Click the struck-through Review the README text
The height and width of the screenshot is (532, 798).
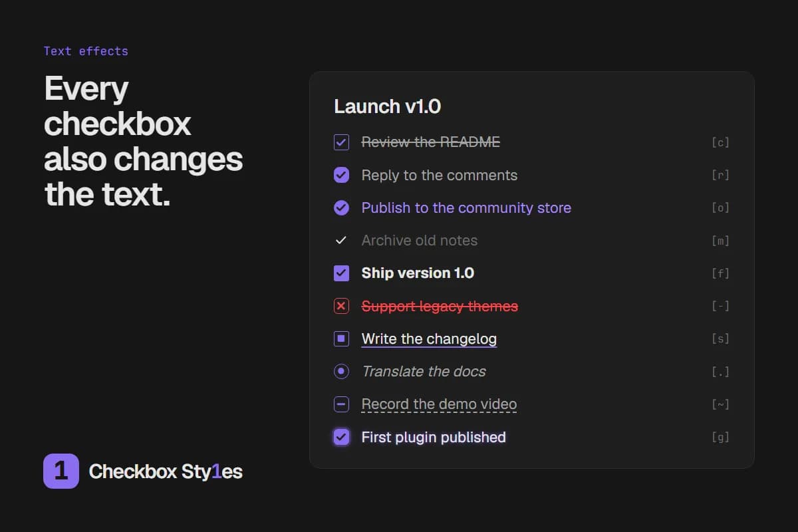click(431, 142)
